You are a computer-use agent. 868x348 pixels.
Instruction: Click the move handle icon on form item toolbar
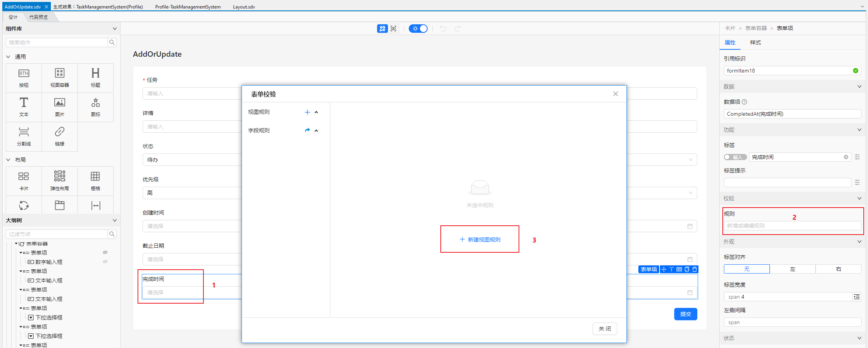coord(664,269)
